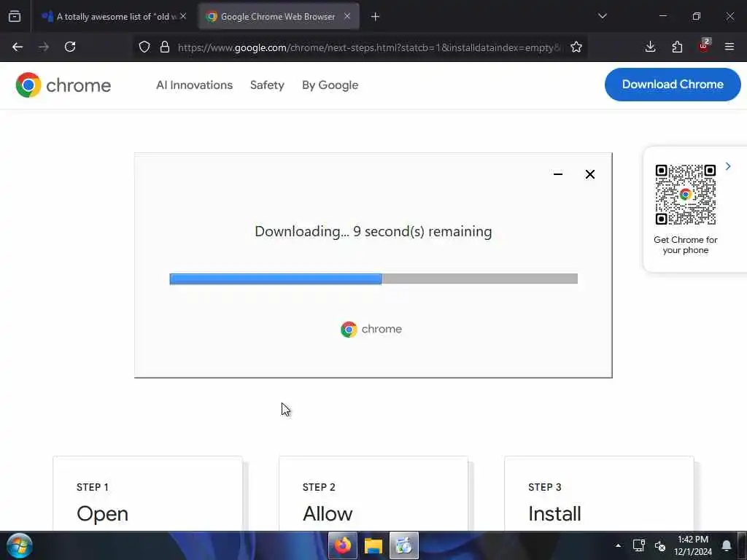
Task: Open the By Google menu item
Action: 330,85
